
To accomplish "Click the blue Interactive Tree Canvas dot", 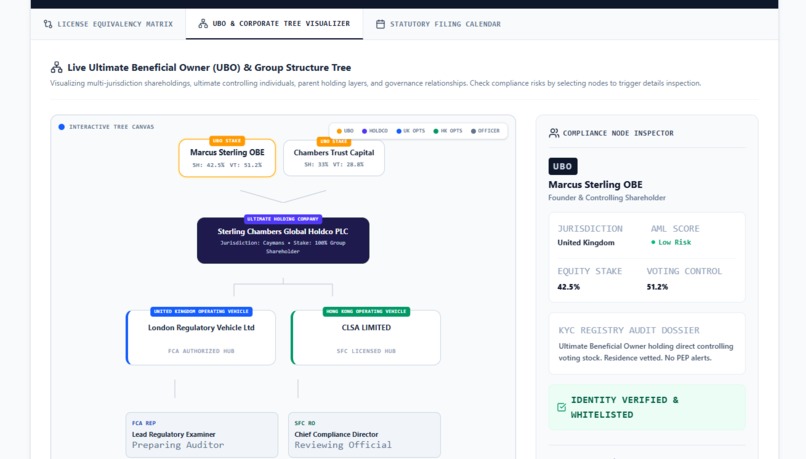I will click(62, 127).
